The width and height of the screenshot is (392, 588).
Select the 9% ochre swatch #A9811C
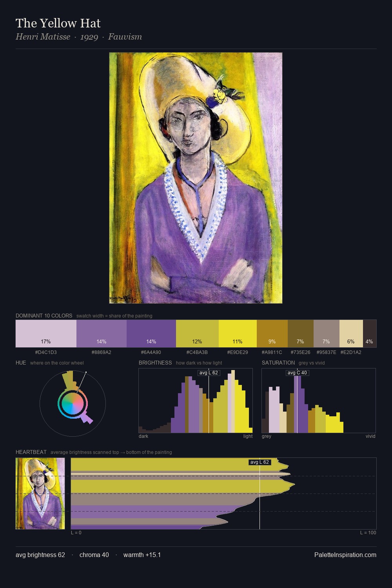(x=272, y=334)
